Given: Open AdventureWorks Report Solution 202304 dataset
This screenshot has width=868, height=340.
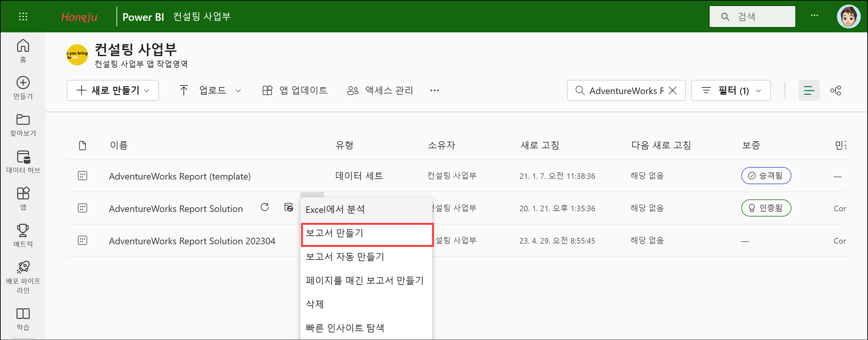Looking at the screenshot, I should (192, 241).
